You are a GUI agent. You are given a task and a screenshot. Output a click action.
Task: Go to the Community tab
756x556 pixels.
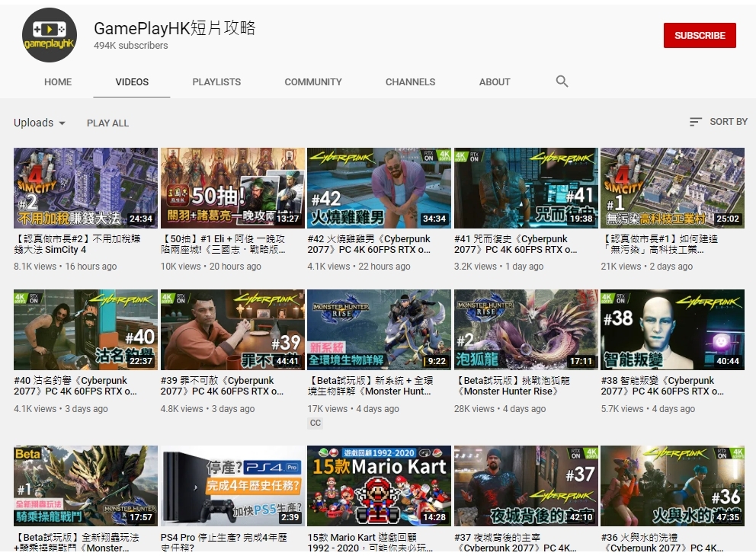[x=313, y=82]
